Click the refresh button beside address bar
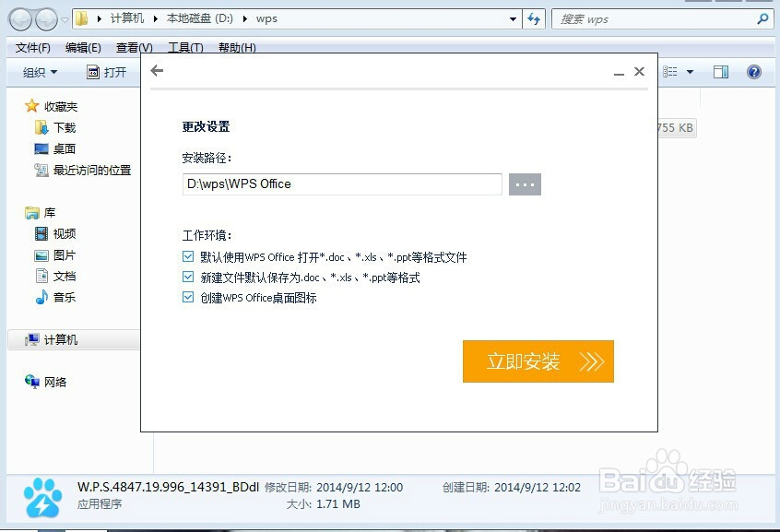The width and height of the screenshot is (780, 532). [x=534, y=19]
